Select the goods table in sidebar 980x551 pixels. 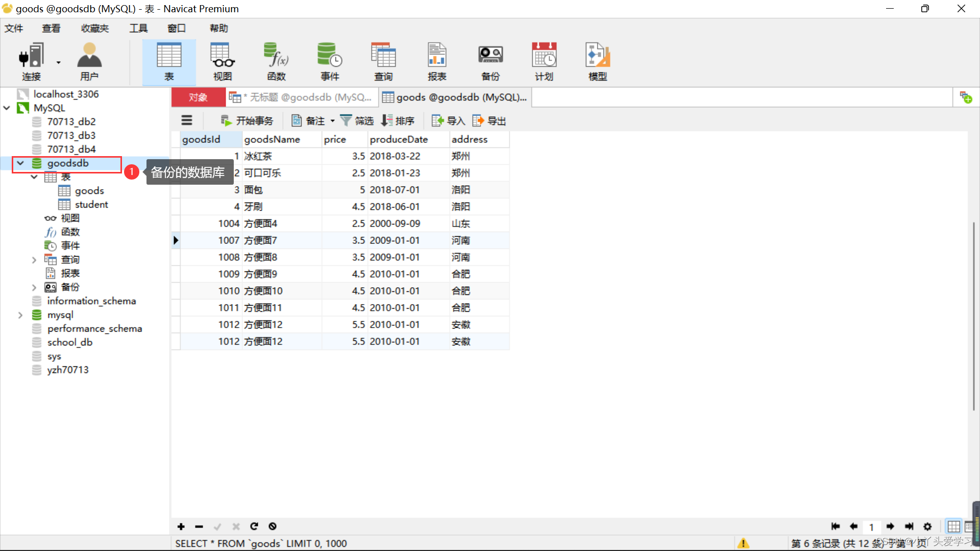88,190
